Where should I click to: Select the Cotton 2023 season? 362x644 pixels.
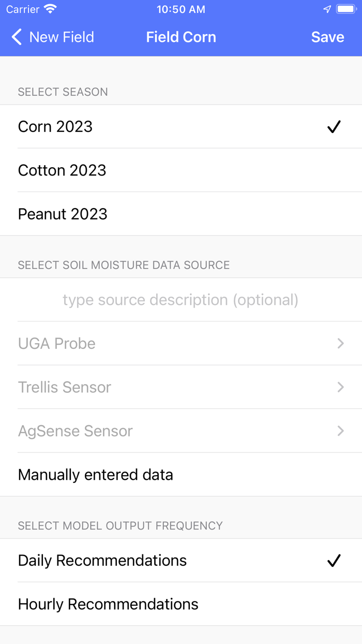pyautogui.click(x=62, y=170)
